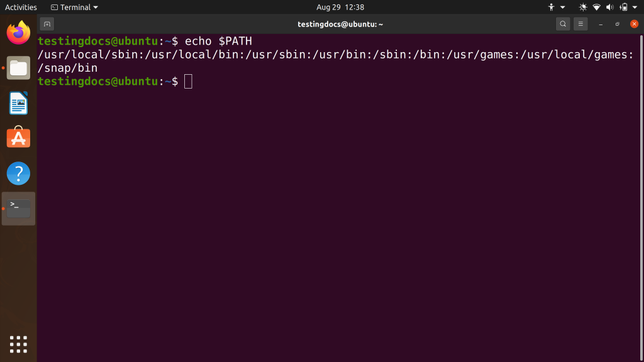Screen dimensions: 644x362
Task: Open the Terminal hamburger menu
Action: pos(580,23)
